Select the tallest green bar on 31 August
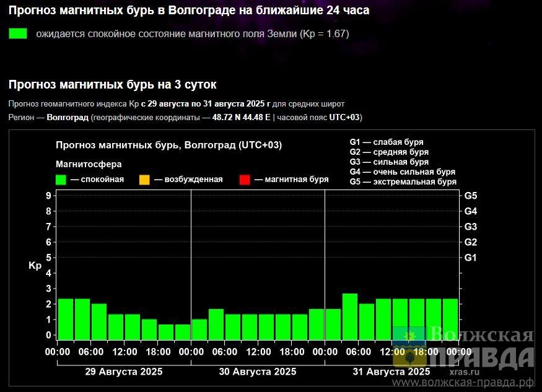Viewport: 542px width, 392px height. pyautogui.click(x=350, y=316)
